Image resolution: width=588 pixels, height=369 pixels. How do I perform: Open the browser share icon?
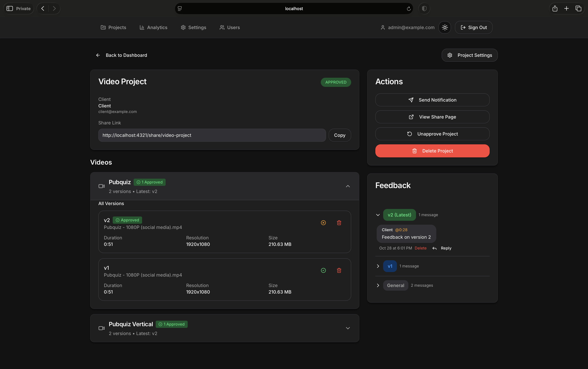click(x=555, y=8)
